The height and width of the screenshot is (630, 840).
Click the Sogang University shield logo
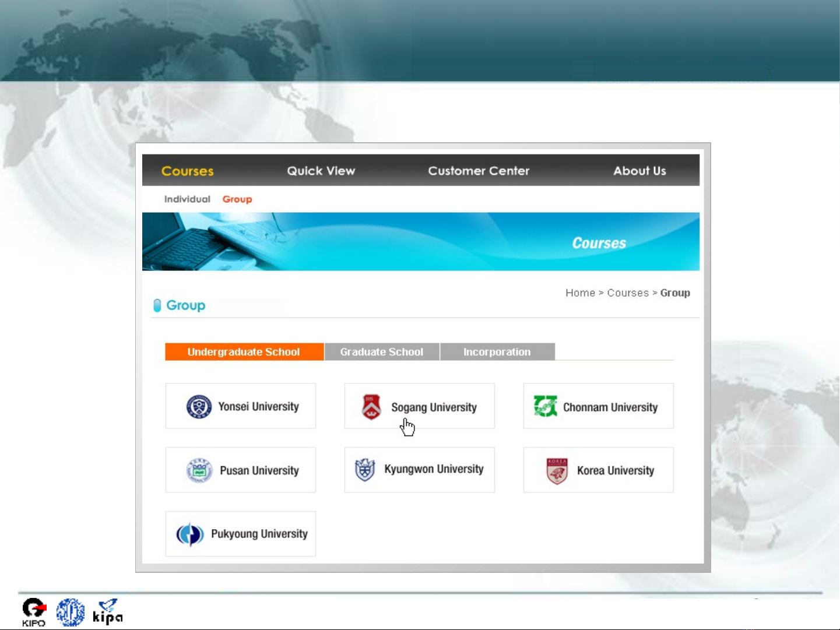pyautogui.click(x=371, y=407)
